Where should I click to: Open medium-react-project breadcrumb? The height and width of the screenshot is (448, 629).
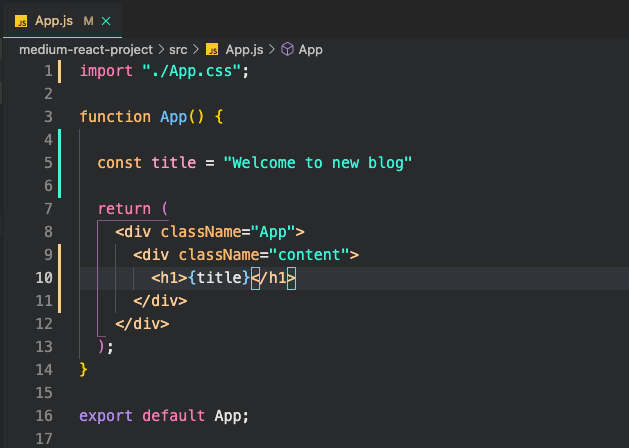coord(86,50)
